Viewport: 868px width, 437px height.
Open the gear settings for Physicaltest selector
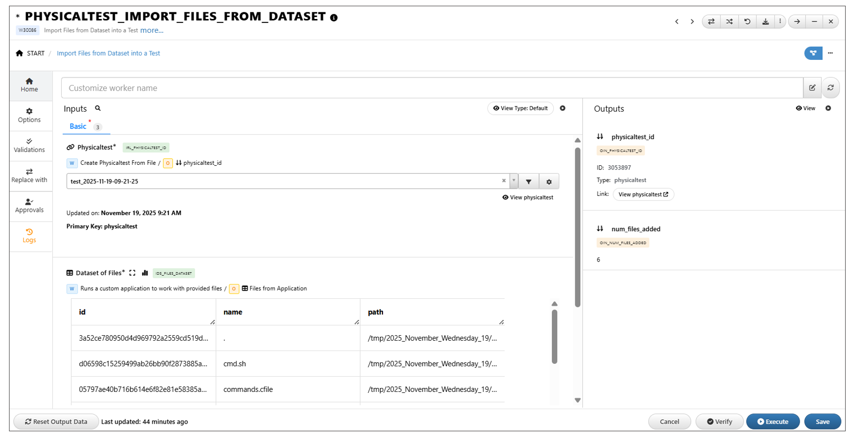coord(549,181)
